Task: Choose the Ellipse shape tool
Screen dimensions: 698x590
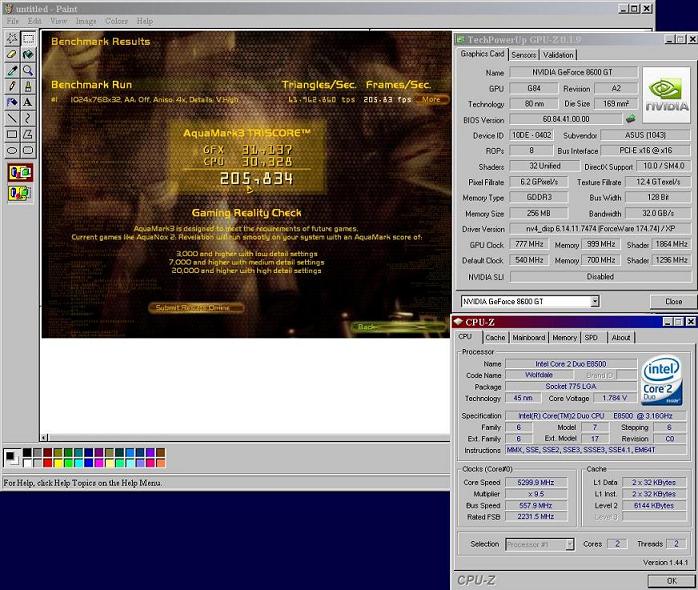Action: pyautogui.click(x=12, y=150)
